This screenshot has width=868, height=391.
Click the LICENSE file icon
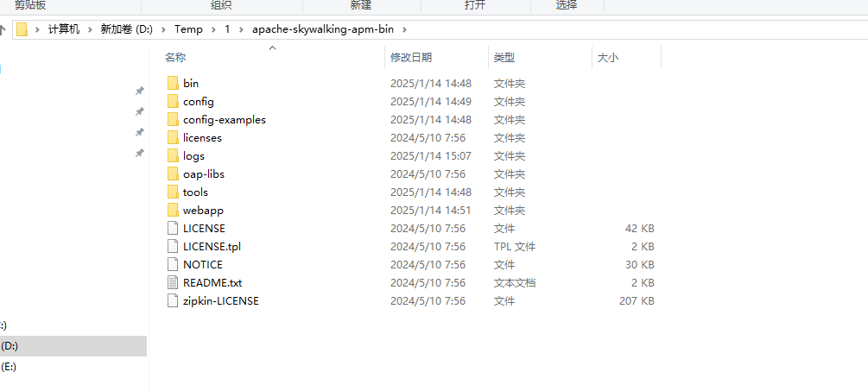174,229
